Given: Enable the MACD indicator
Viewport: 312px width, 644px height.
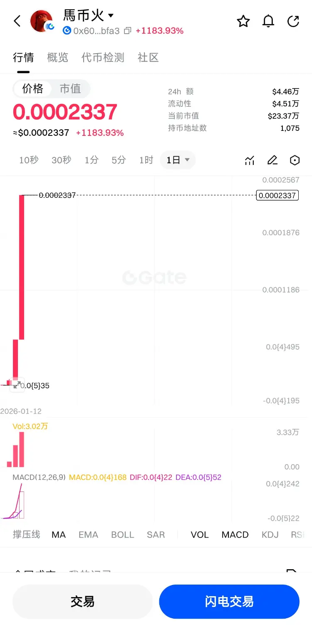Looking at the screenshot, I should tap(235, 535).
